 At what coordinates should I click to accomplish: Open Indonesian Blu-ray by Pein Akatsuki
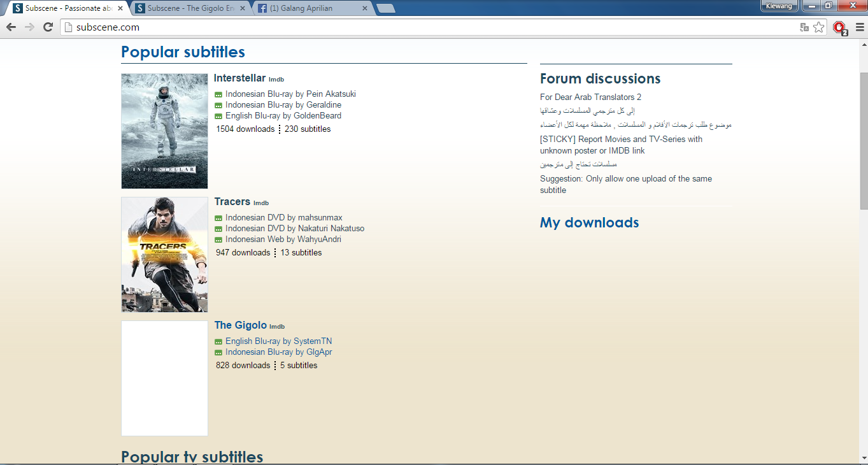tap(290, 94)
